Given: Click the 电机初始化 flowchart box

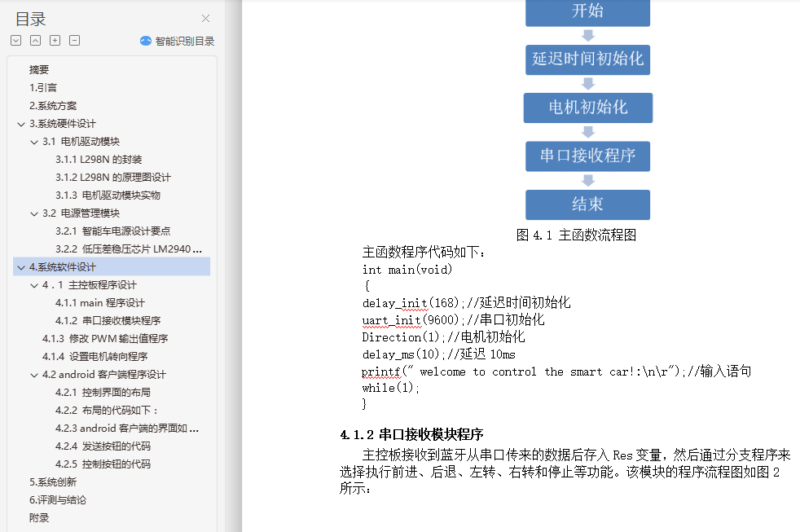Looking at the screenshot, I should [587, 108].
